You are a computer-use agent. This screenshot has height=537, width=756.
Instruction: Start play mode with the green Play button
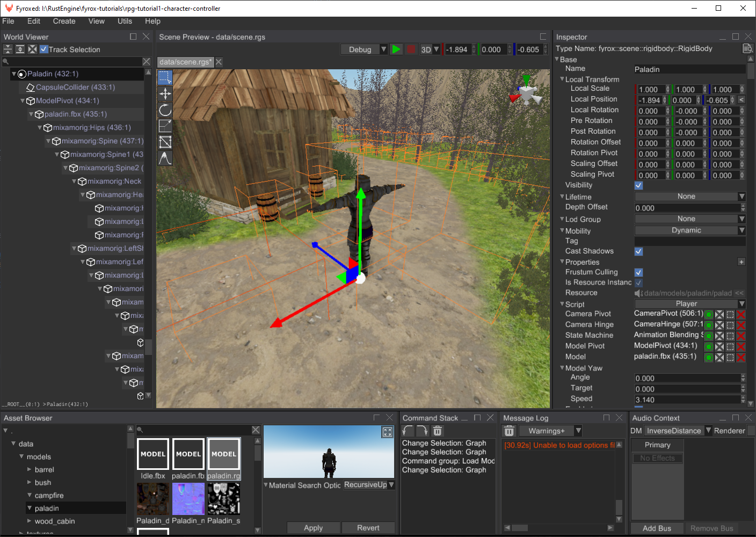[396, 49]
